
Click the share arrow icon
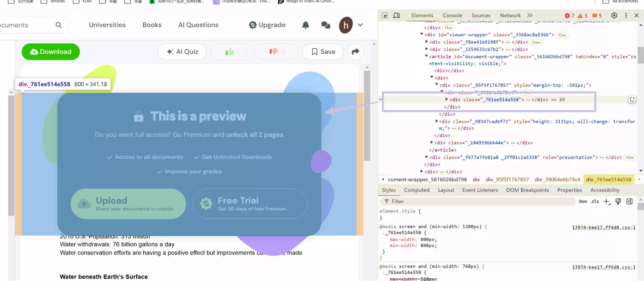click(x=355, y=52)
